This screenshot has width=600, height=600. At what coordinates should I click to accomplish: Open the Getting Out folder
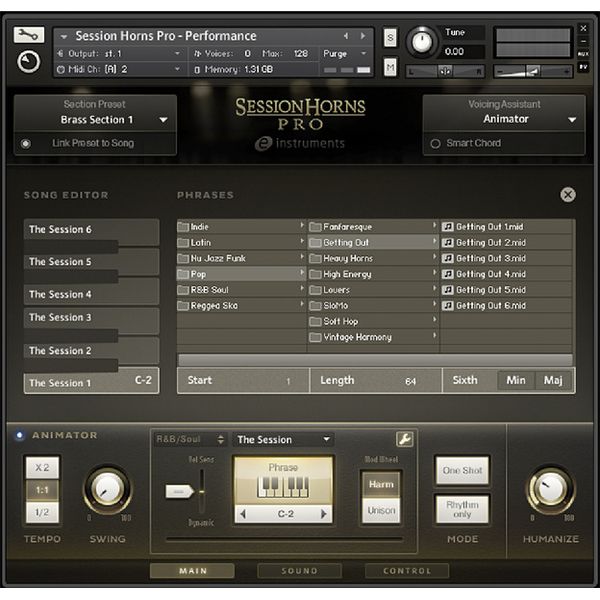click(x=373, y=243)
